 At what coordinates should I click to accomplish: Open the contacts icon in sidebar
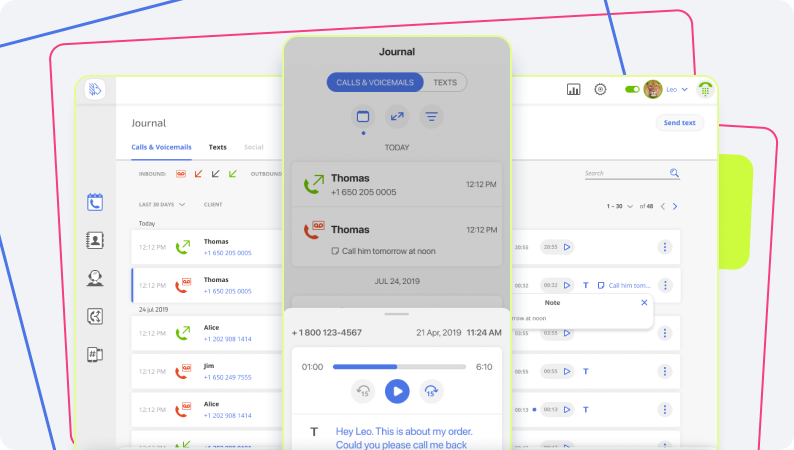[95, 240]
